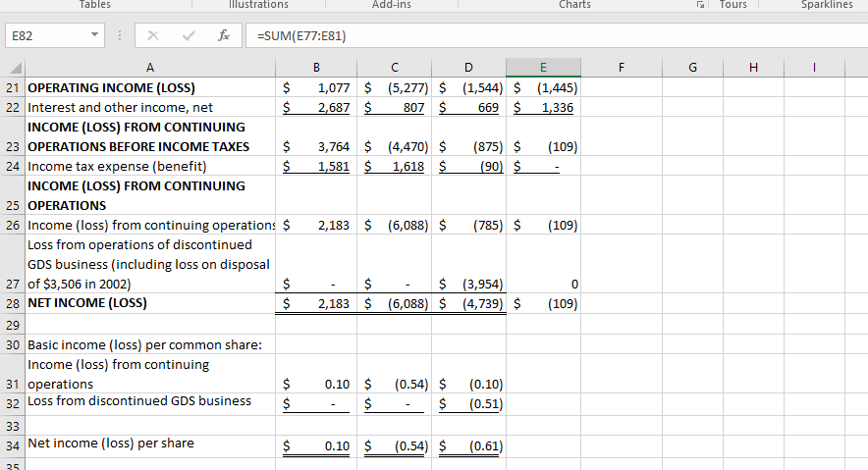Click the (0.51) per share cell

468,404
